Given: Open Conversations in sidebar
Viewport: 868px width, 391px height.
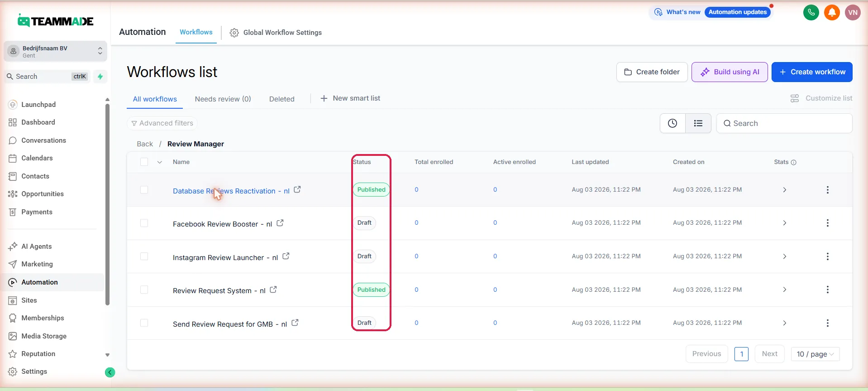Looking at the screenshot, I should (x=43, y=140).
